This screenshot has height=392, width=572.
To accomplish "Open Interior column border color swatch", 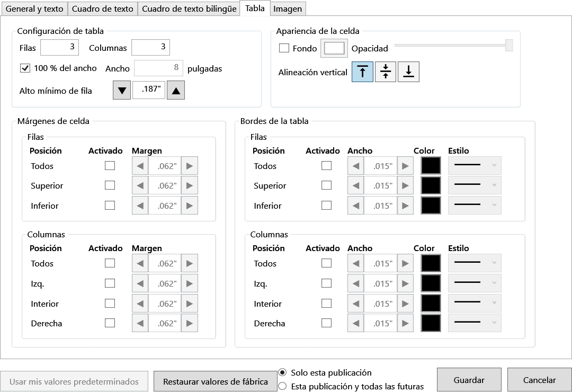I will [431, 303].
